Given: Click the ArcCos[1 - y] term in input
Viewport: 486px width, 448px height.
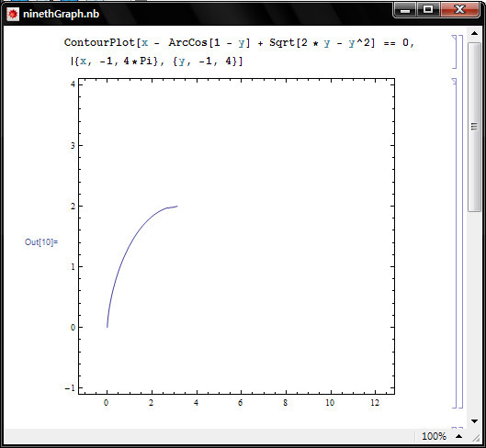Looking at the screenshot, I should coord(209,42).
